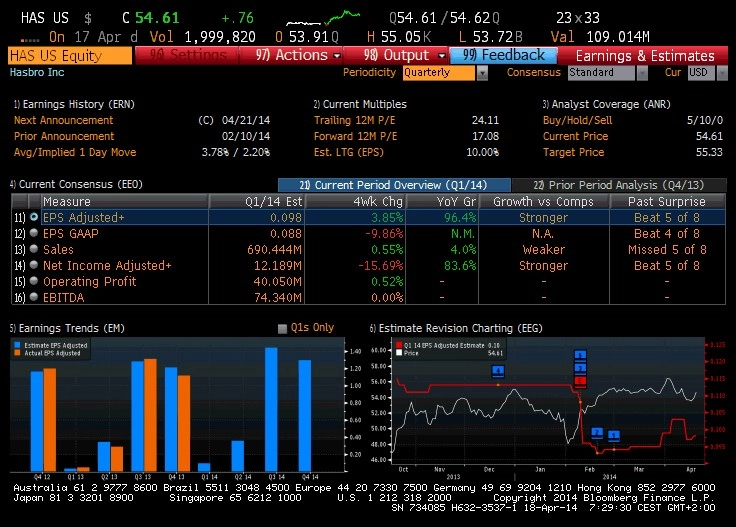Click Est. LTG (EPS) value 10.00%
The width and height of the screenshot is (736, 527).
point(483,152)
